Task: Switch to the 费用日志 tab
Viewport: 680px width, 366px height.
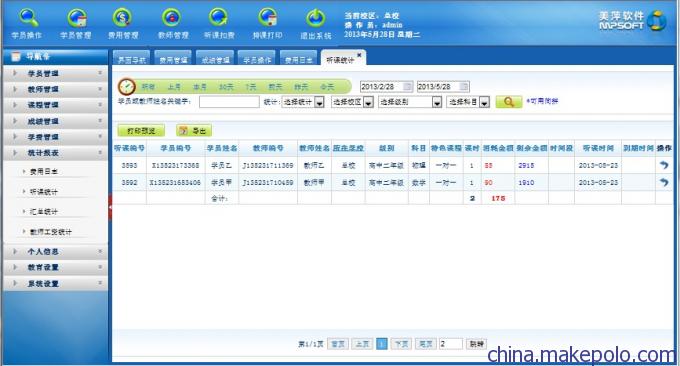Action: pos(299,58)
